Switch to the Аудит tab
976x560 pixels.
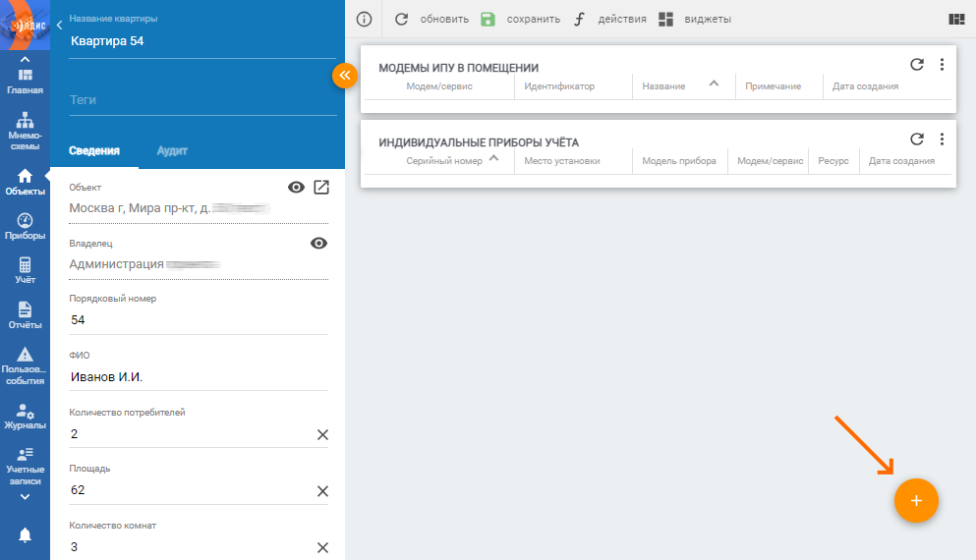[172, 150]
